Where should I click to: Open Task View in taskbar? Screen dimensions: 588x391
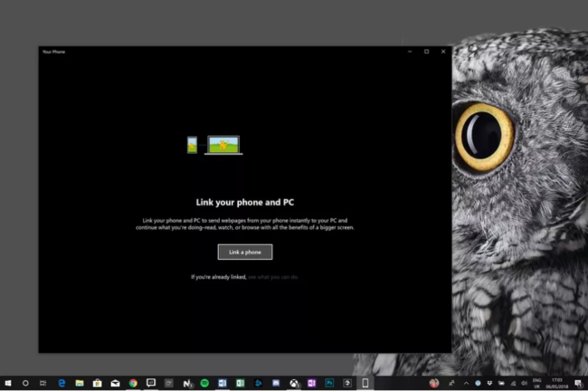coord(43,383)
